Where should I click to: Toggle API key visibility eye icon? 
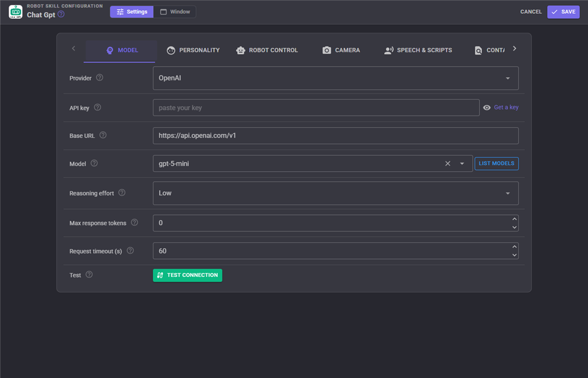487,107
